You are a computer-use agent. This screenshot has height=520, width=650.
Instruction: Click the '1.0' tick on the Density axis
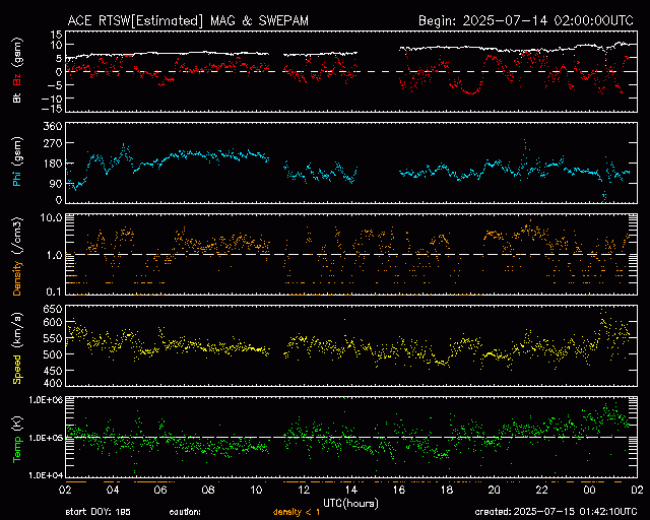(54, 255)
